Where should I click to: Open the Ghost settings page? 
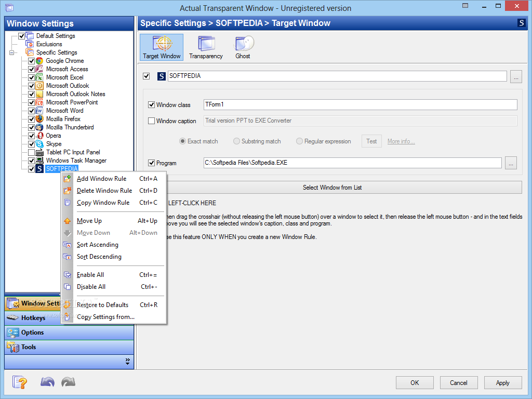[243, 47]
